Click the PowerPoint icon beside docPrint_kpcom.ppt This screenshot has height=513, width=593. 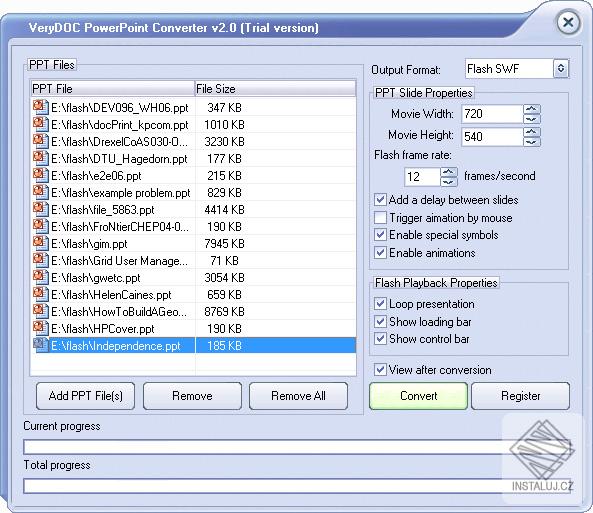[40, 124]
